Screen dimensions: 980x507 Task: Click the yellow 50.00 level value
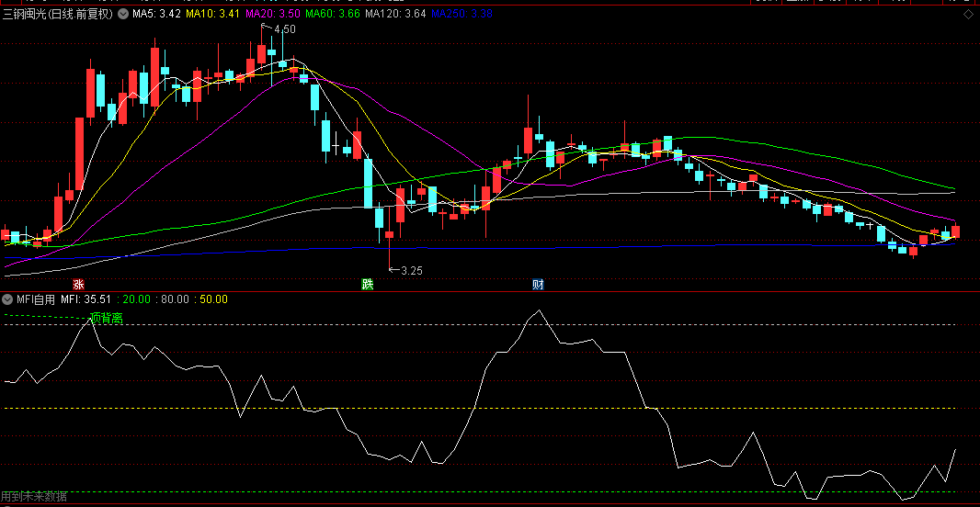(x=214, y=299)
